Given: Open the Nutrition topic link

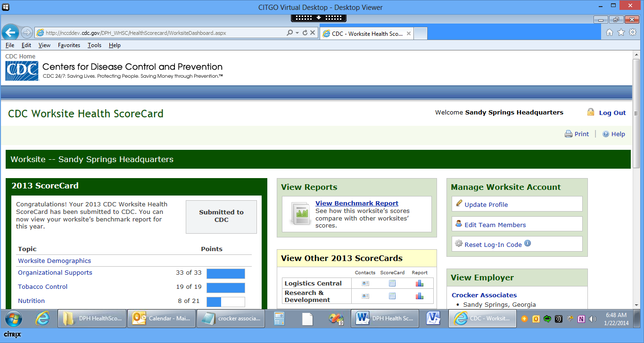Looking at the screenshot, I should (31, 301).
